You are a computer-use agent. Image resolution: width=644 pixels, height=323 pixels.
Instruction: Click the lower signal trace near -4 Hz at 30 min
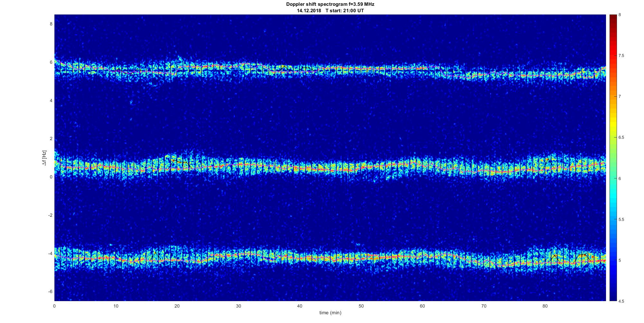click(238, 255)
